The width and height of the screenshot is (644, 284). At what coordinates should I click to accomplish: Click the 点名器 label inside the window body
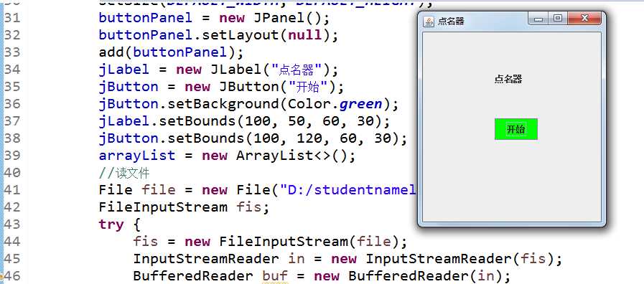click(508, 79)
